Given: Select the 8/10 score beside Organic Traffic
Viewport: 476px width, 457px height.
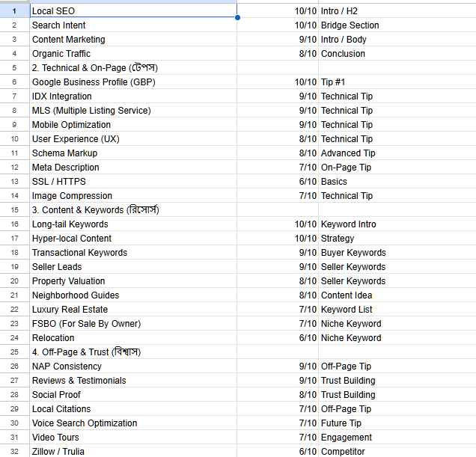Looking at the screenshot, I should (278, 54).
